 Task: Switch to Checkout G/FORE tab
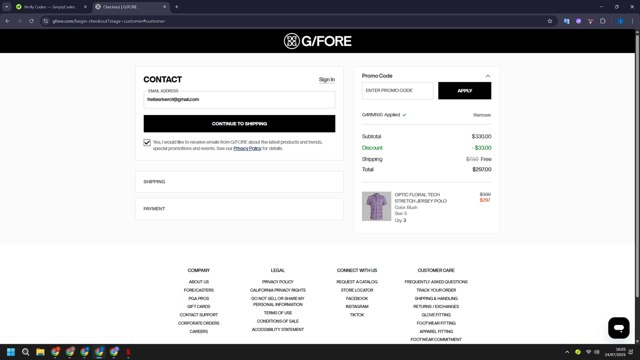(131, 7)
